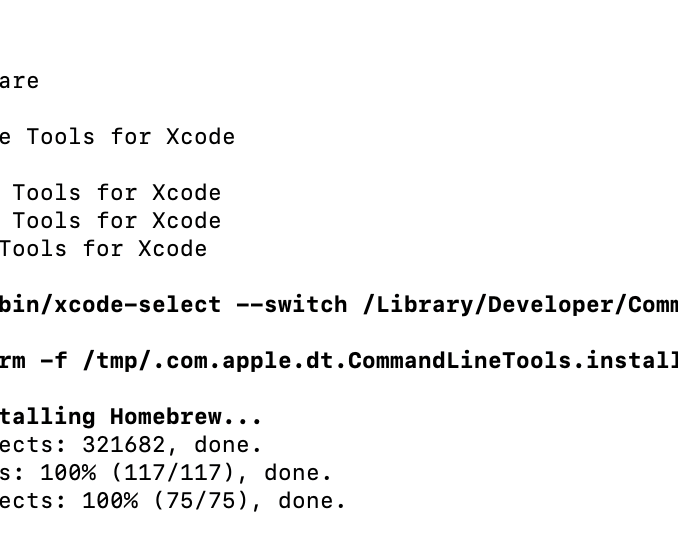Click the bold "rm" command
The width and height of the screenshot is (678, 536).
coord(12,361)
